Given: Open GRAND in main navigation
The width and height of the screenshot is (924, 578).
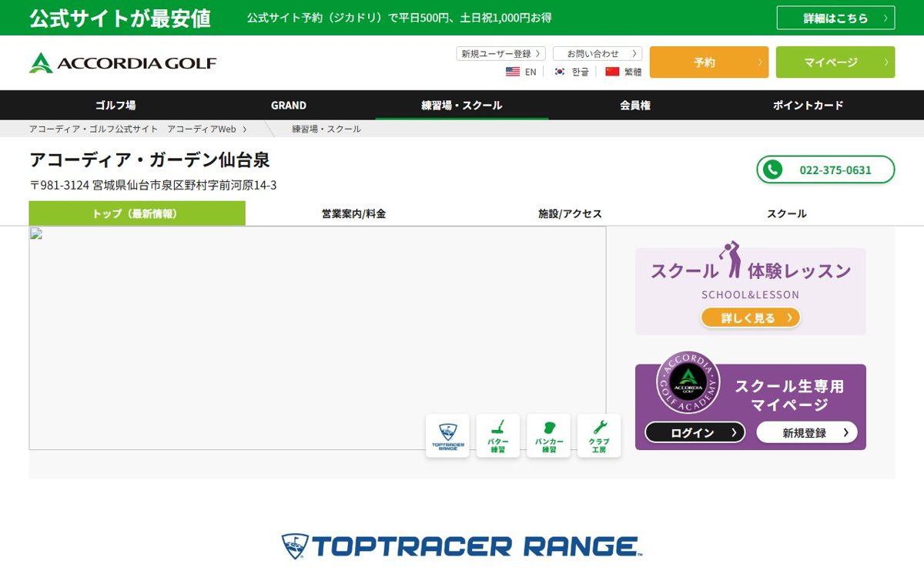Looking at the screenshot, I should pyautogui.click(x=289, y=105).
